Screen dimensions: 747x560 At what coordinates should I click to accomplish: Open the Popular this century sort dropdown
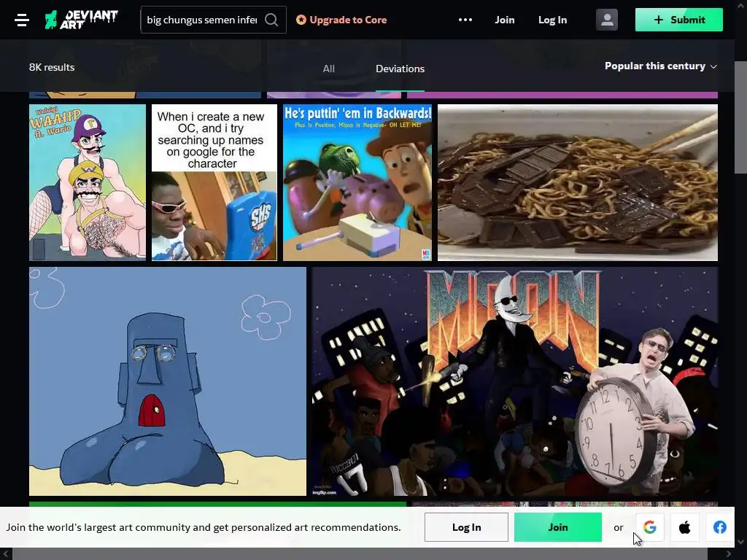coord(660,66)
